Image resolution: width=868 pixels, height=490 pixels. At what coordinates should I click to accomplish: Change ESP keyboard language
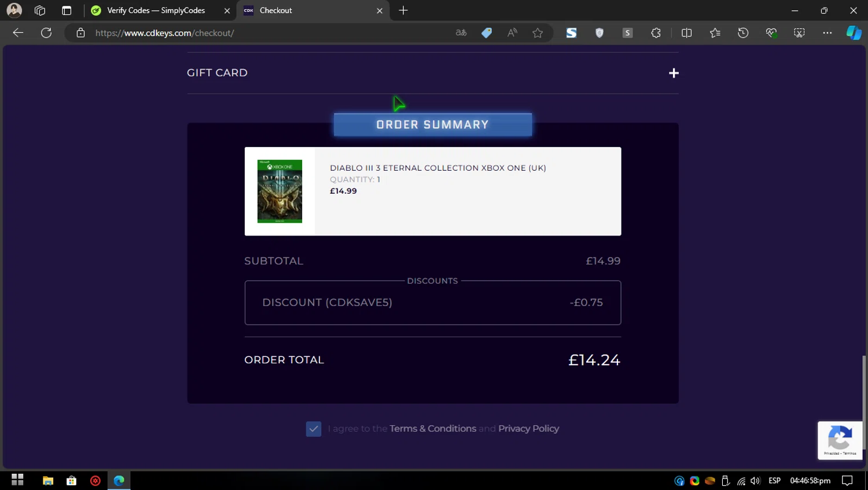point(775,481)
